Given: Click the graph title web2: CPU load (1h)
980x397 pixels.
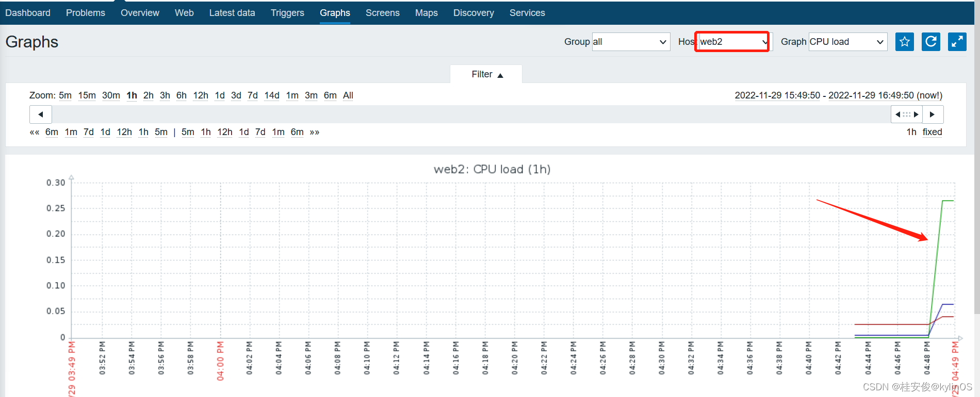Looking at the screenshot, I should click(492, 169).
